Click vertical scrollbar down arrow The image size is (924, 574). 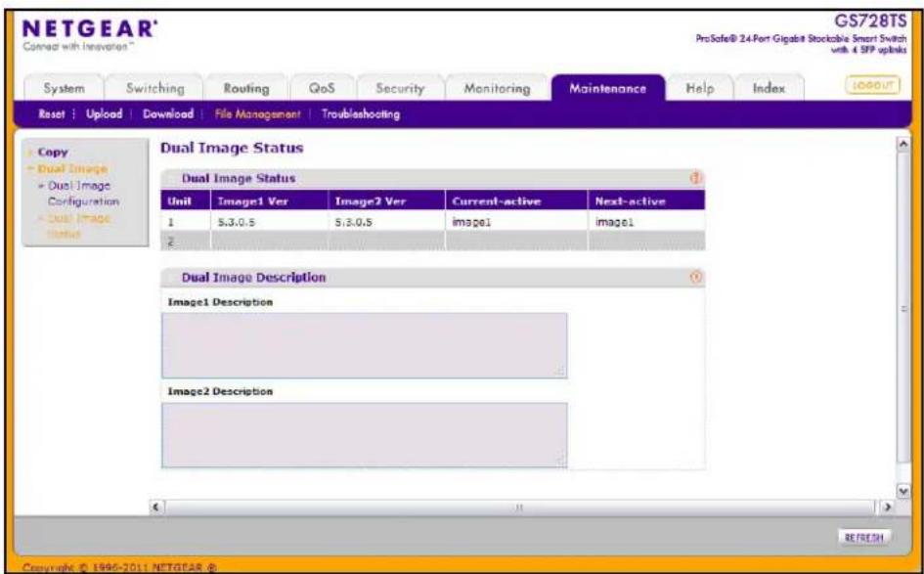click(902, 490)
